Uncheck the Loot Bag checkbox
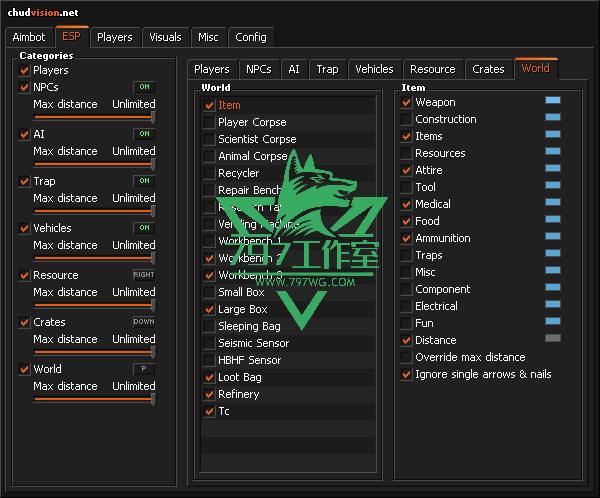600x498 pixels. click(209, 377)
